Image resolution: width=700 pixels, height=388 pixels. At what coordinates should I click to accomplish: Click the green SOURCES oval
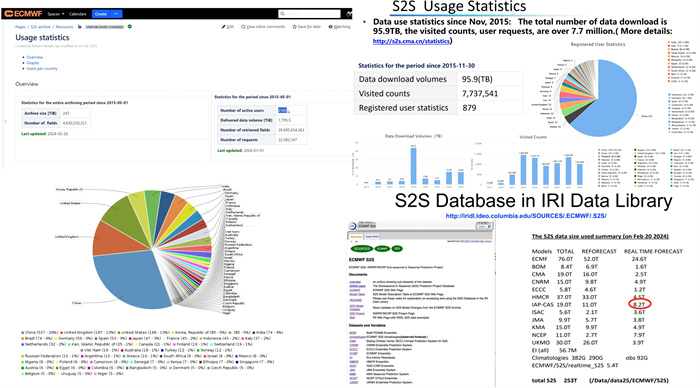[x=362, y=249]
